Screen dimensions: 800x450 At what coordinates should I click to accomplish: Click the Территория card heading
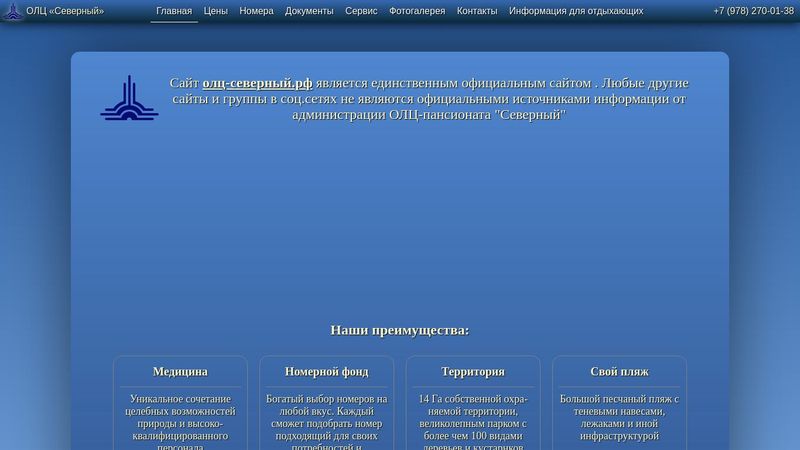(473, 372)
